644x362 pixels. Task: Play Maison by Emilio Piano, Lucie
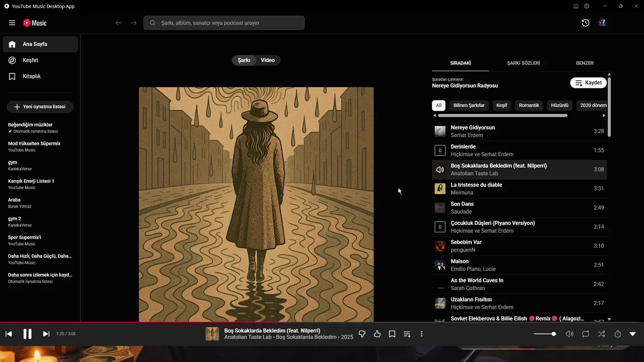519,265
